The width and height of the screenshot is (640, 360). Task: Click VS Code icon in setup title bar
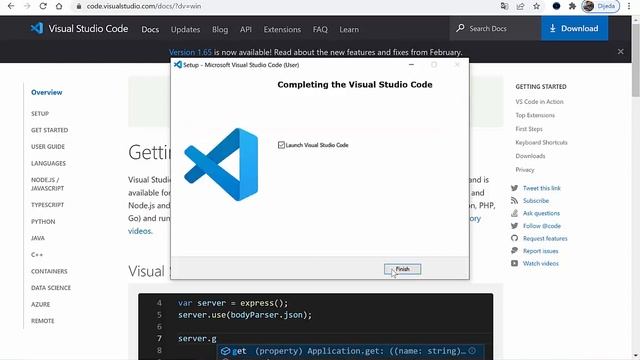pos(178,64)
